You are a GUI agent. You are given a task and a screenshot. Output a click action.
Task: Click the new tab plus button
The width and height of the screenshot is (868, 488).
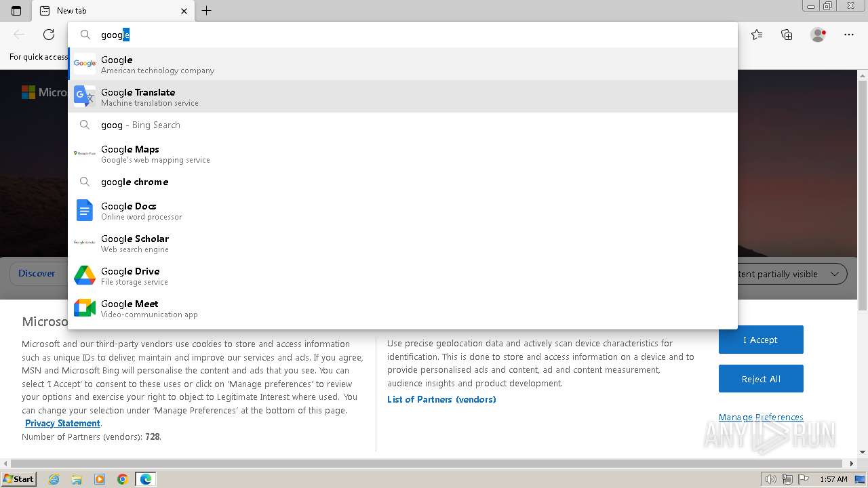click(x=207, y=11)
